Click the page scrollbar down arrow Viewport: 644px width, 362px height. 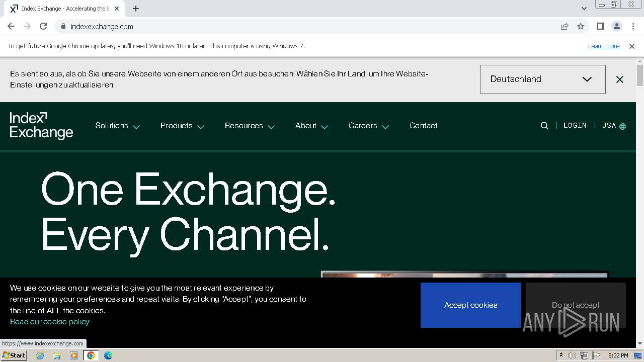(640, 344)
